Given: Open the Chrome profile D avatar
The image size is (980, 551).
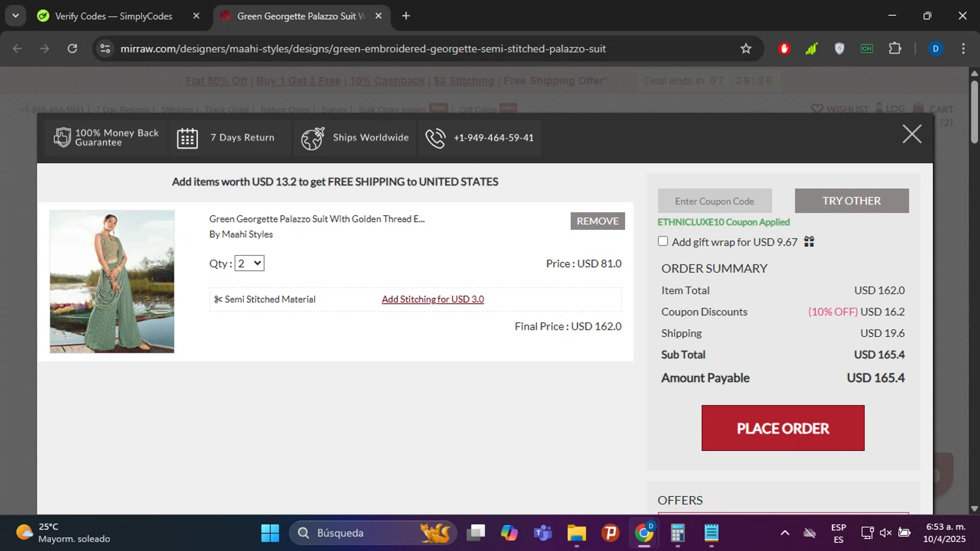Looking at the screenshot, I should [x=936, y=48].
